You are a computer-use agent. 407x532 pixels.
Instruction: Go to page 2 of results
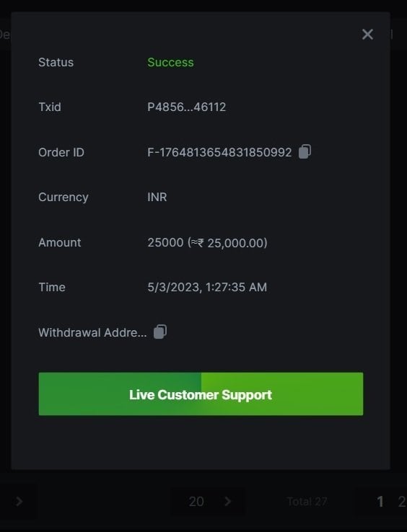pyautogui.click(x=402, y=502)
